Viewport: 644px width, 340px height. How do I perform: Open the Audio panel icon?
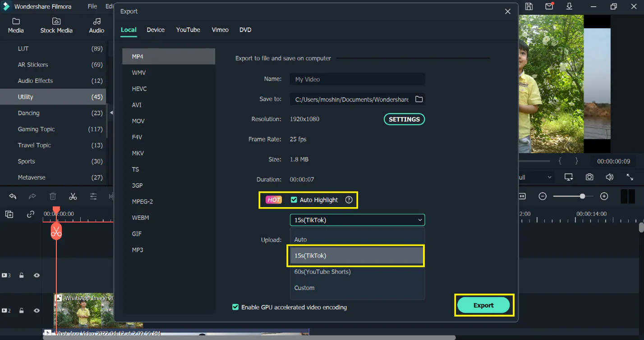(97, 21)
